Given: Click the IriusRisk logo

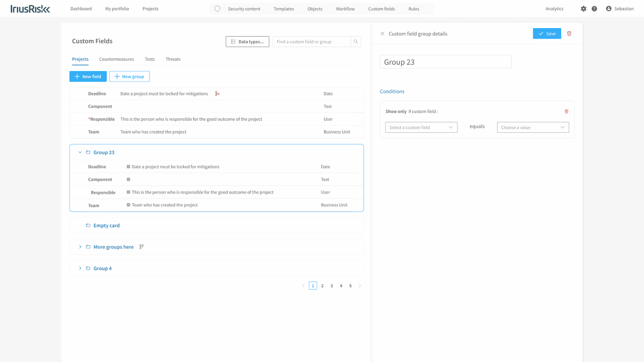Looking at the screenshot, I should 30,9.
